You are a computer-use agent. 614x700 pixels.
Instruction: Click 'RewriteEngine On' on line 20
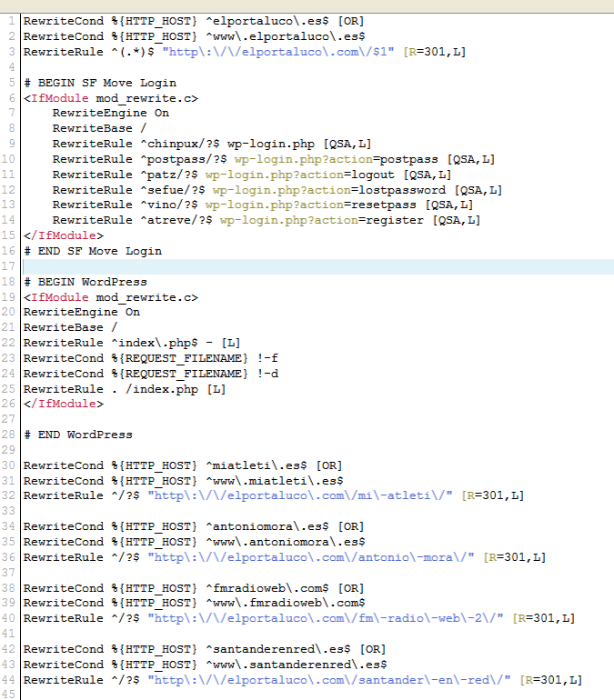[x=82, y=312]
